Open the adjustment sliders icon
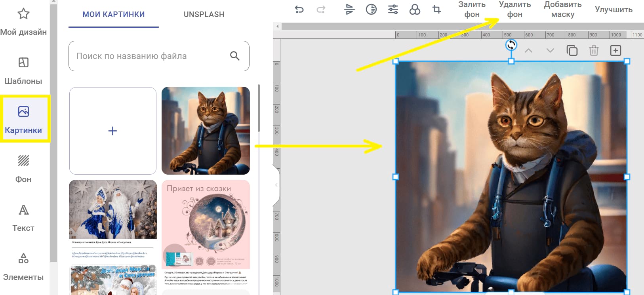The width and height of the screenshot is (644, 295). [393, 9]
